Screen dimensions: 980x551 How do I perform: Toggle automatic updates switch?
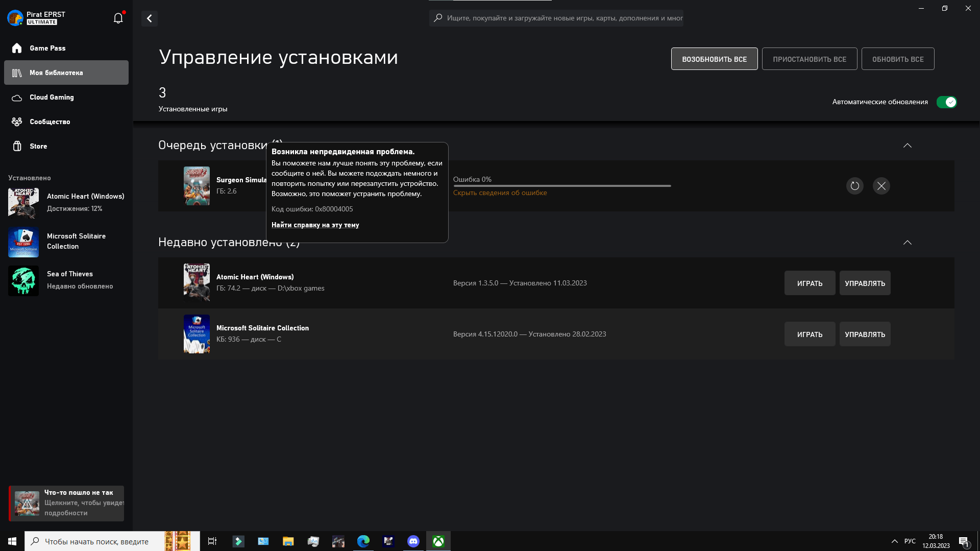[946, 102]
